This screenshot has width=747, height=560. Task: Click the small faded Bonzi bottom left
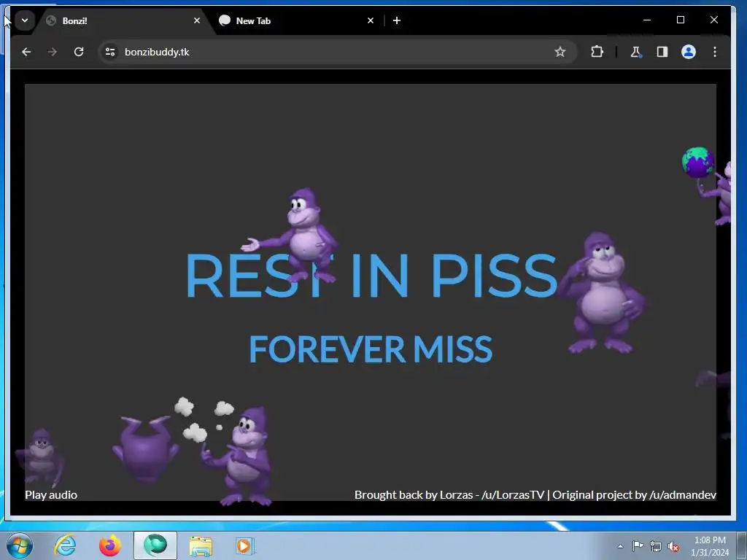(41, 458)
